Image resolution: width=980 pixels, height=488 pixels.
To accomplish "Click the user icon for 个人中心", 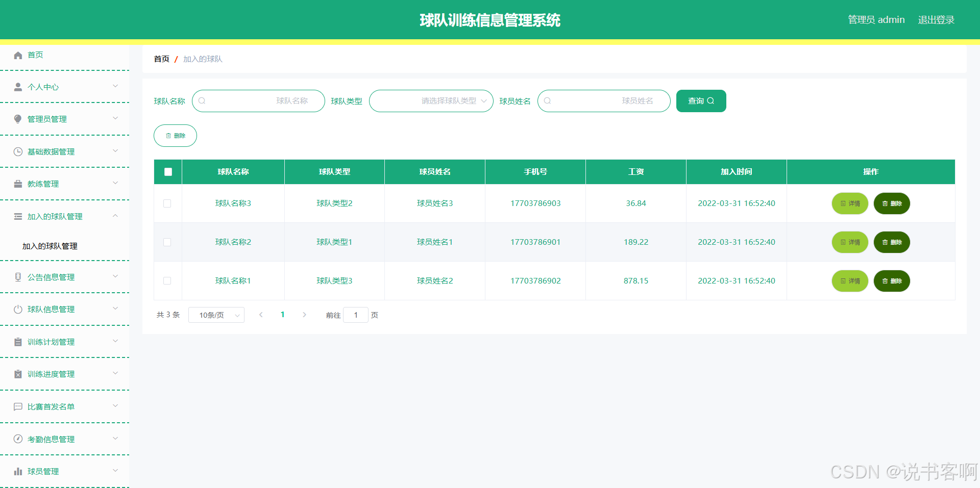I will click(18, 87).
